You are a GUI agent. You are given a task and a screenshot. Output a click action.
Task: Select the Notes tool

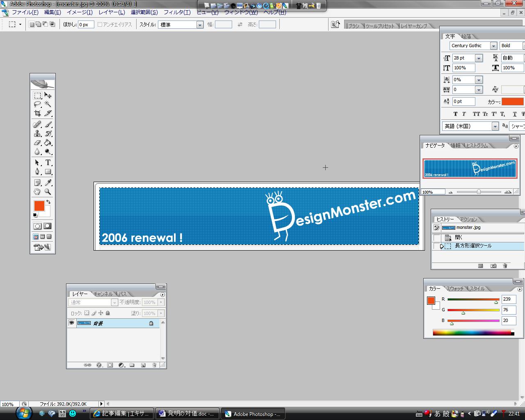pyautogui.click(x=37, y=183)
